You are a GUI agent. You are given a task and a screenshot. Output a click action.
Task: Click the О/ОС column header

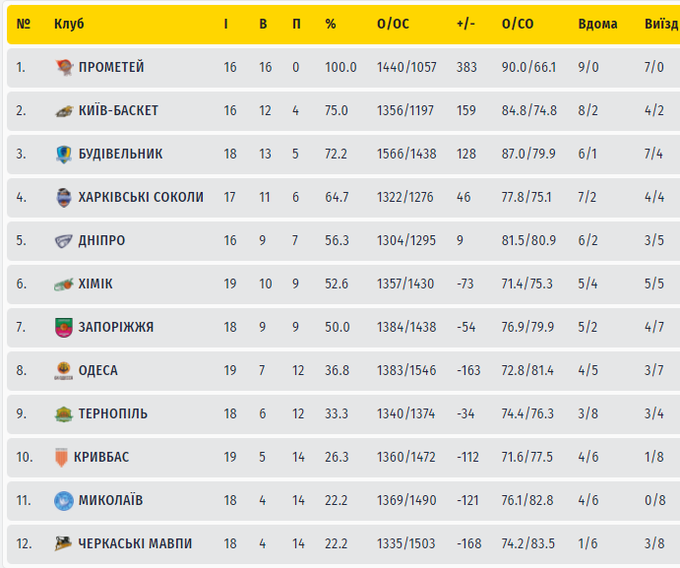coord(394,24)
